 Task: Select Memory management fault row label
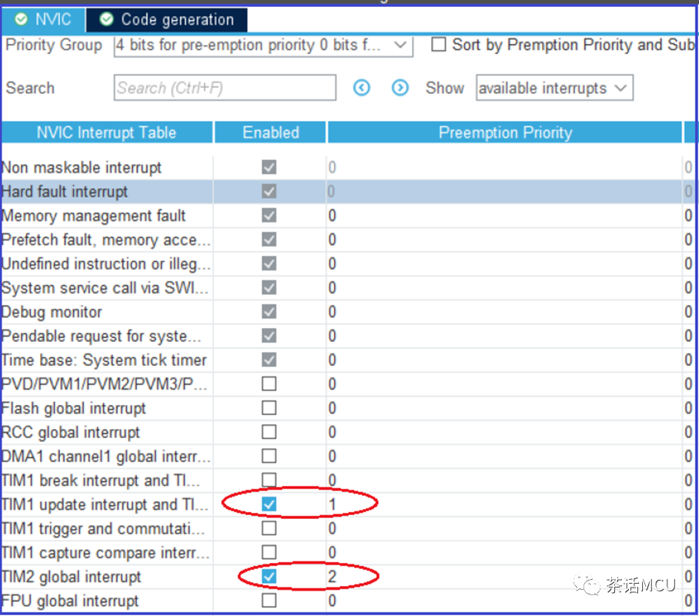point(93,216)
